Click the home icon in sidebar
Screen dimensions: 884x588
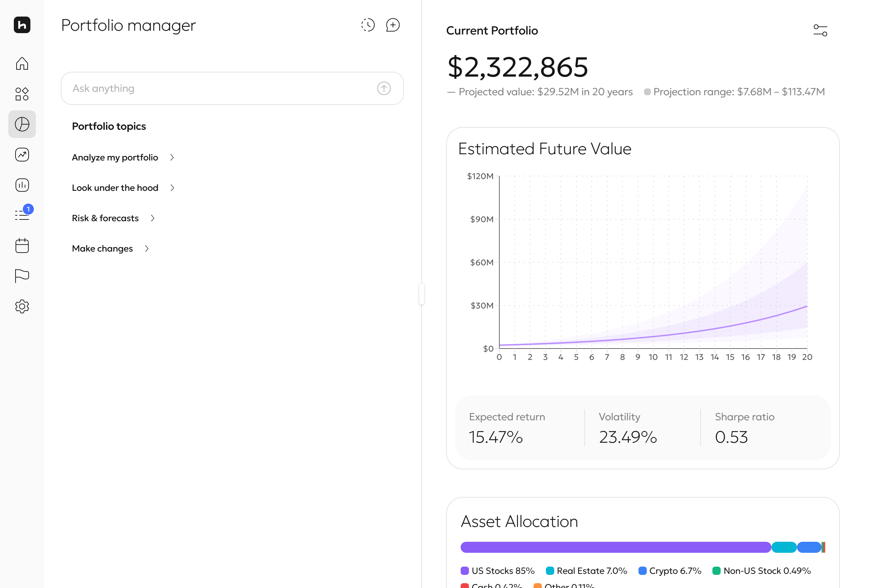(22, 63)
